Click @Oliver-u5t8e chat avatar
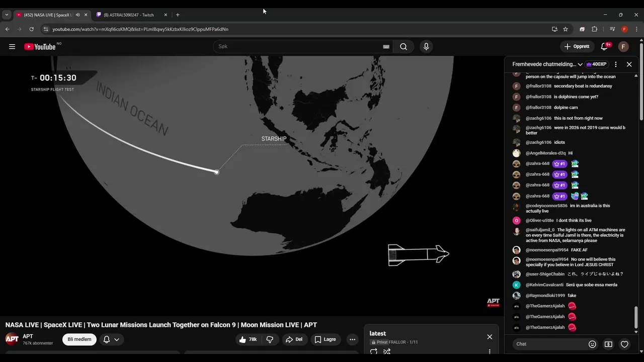 pos(516,221)
